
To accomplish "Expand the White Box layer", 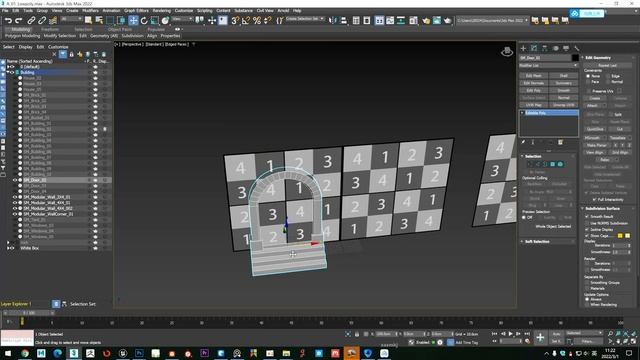I will 8,248.
